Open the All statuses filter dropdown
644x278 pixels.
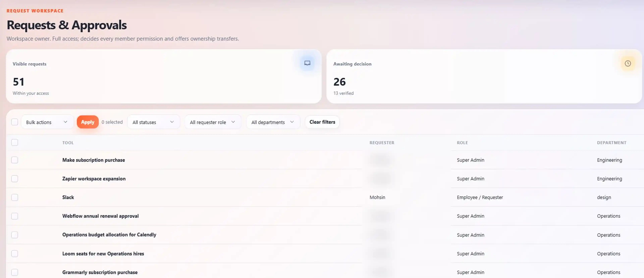coord(153,122)
